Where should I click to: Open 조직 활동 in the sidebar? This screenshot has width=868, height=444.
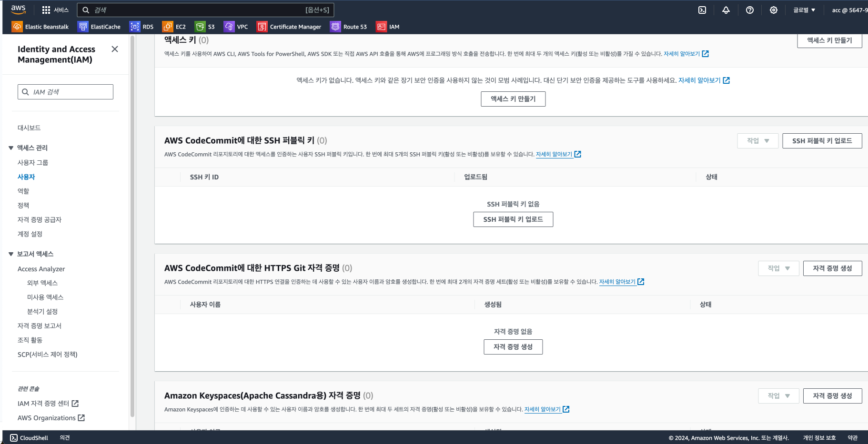coord(30,340)
